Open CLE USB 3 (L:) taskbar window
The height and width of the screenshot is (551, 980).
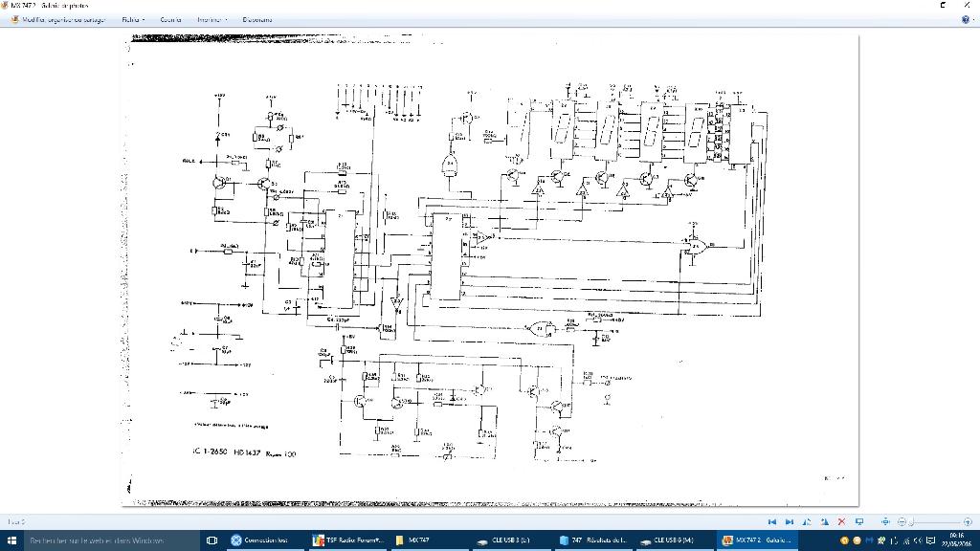click(x=512, y=540)
